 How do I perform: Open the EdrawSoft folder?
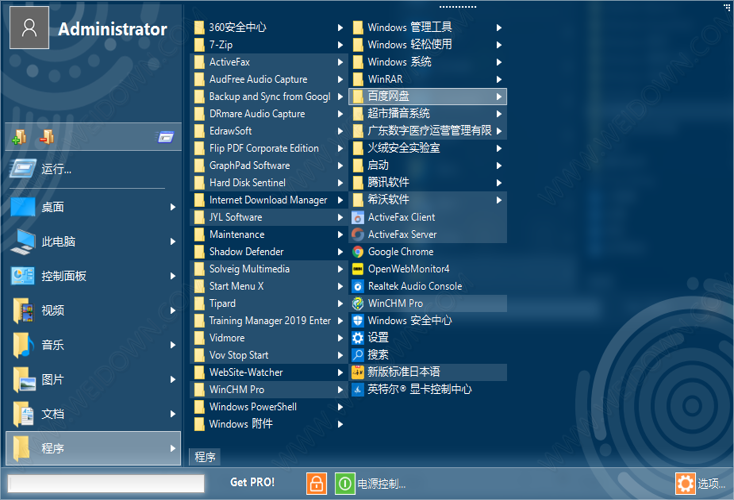[269, 131]
